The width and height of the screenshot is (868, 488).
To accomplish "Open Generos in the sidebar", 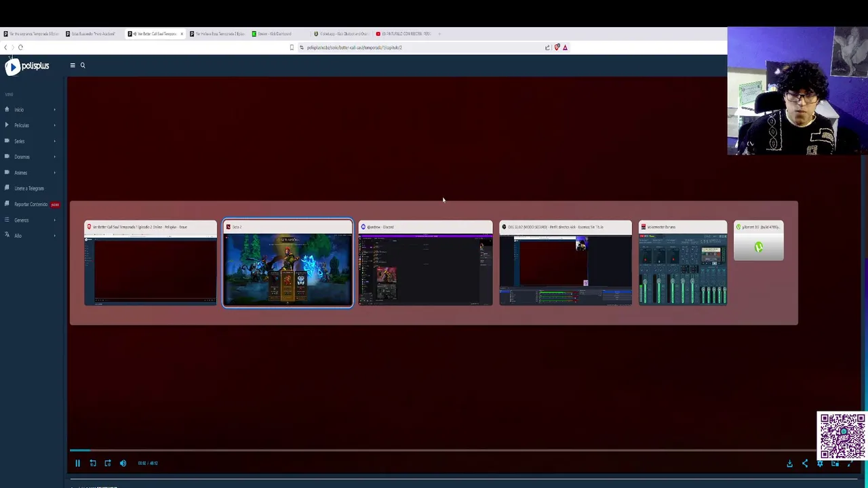I will [22, 220].
